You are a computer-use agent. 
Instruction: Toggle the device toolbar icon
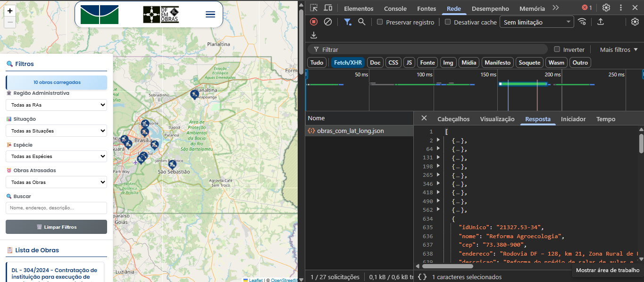(x=328, y=8)
